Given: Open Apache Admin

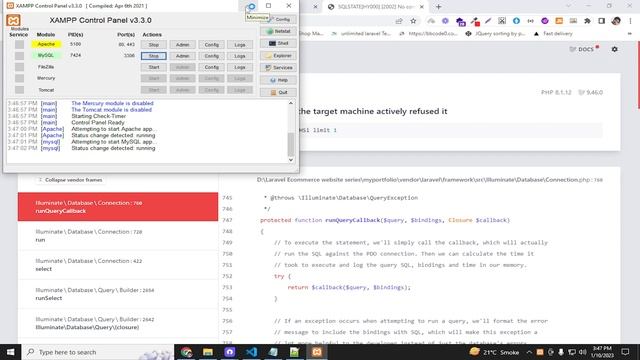Looking at the screenshot, I should click(182, 44).
